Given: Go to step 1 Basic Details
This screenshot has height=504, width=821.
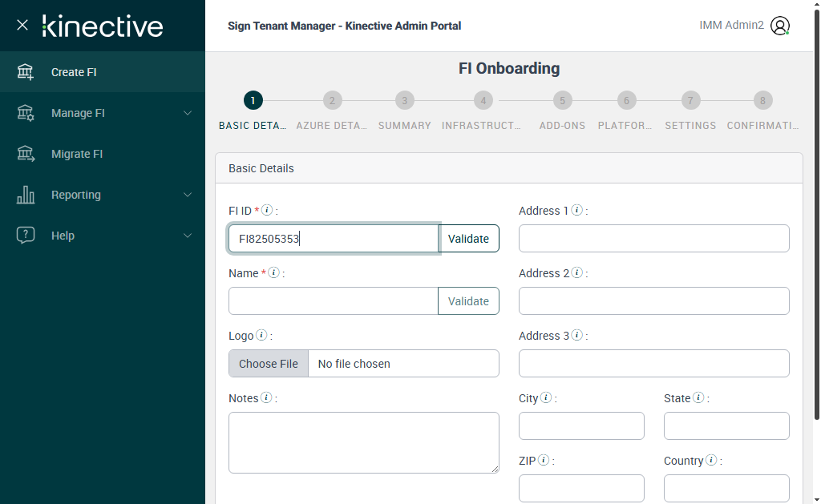Looking at the screenshot, I should (x=253, y=100).
